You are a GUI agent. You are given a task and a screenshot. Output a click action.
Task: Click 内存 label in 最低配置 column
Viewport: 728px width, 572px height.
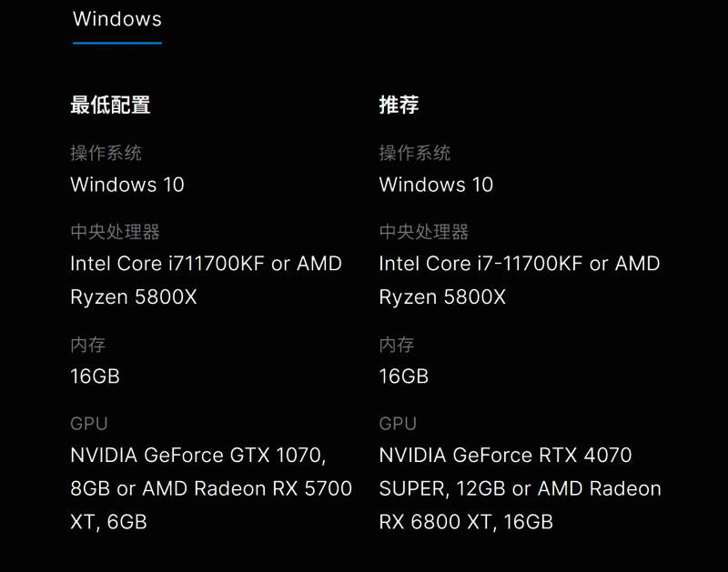point(88,345)
